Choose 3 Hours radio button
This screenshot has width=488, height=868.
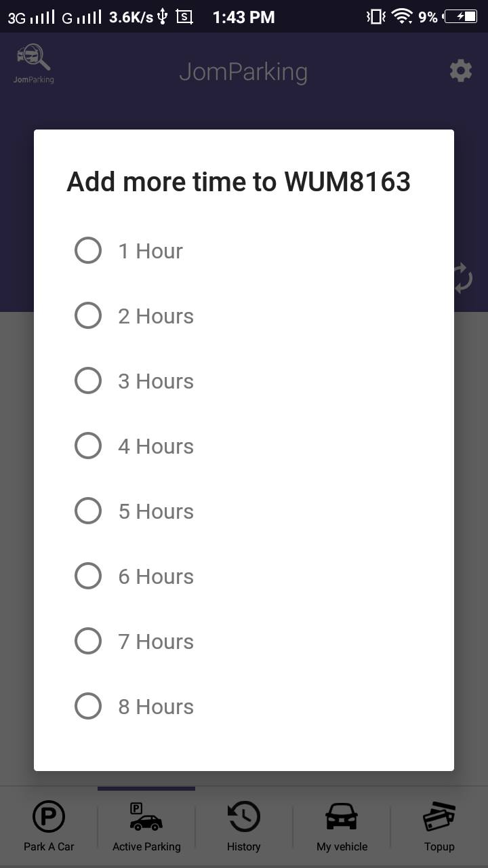(88, 380)
